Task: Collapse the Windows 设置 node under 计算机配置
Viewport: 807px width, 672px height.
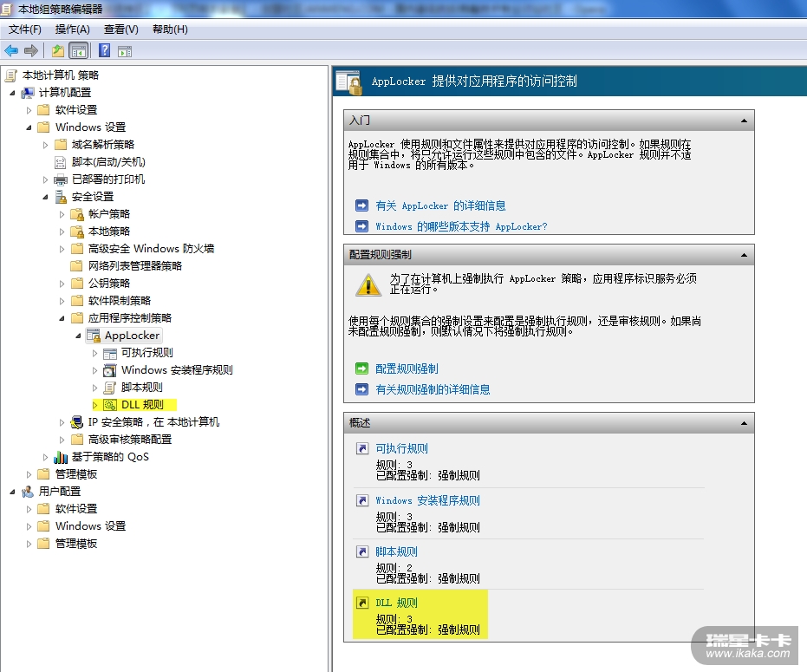Action: click(29, 127)
